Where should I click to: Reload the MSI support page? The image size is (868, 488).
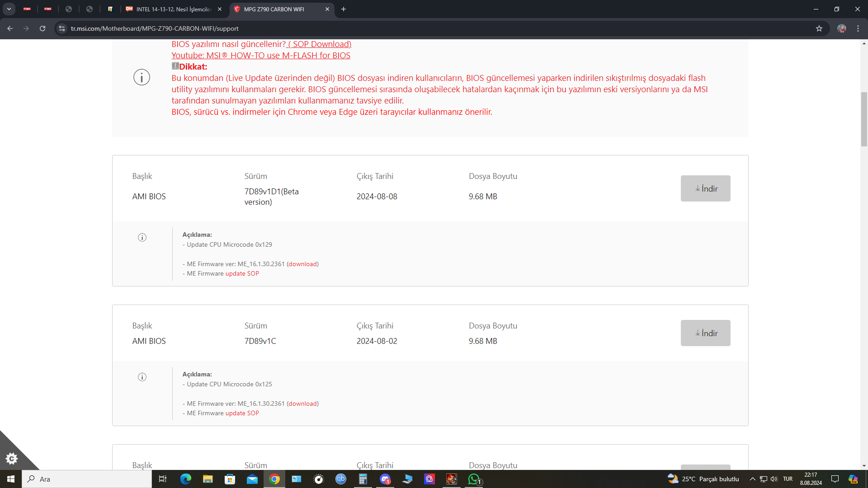point(42,28)
